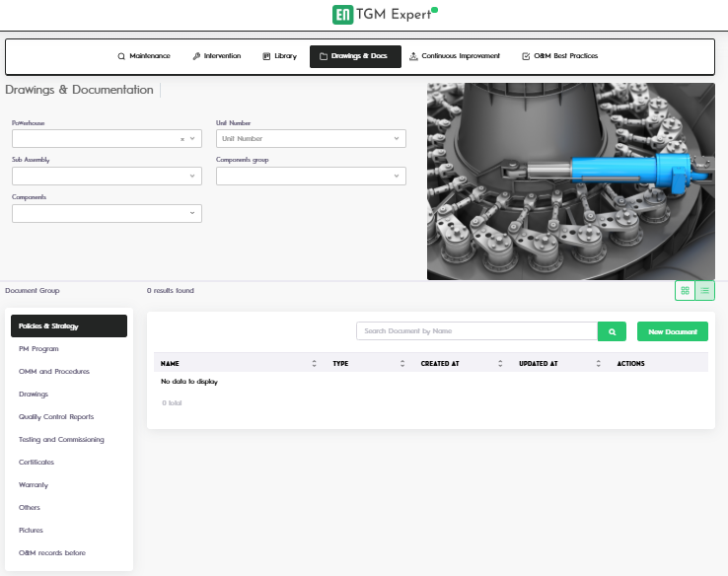Sort the Type column using its sort arrows
This screenshot has width=728, height=576.
coord(402,363)
